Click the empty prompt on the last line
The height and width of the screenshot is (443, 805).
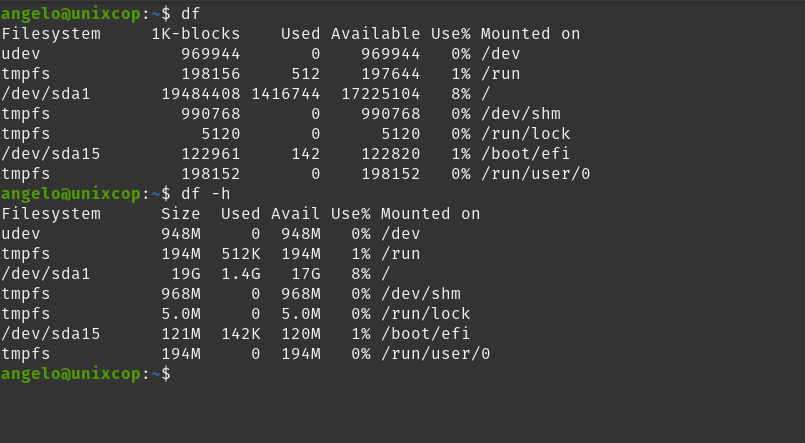86,374
